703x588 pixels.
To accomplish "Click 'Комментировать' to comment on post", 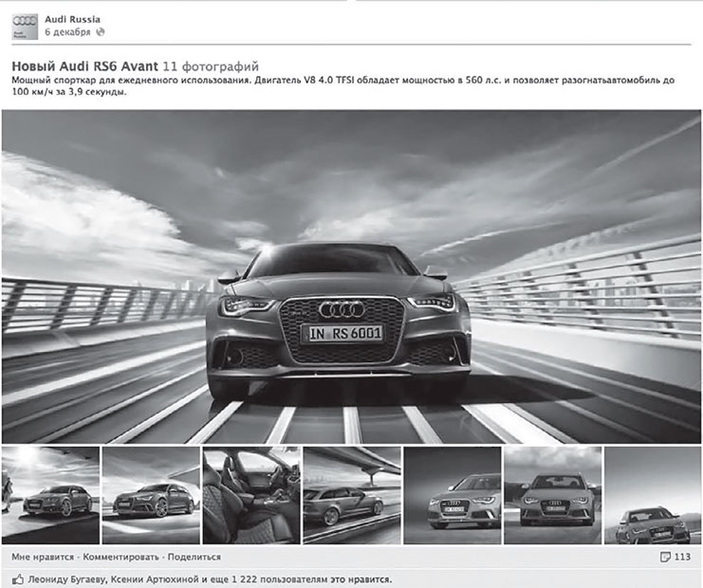I will [x=121, y=557].
